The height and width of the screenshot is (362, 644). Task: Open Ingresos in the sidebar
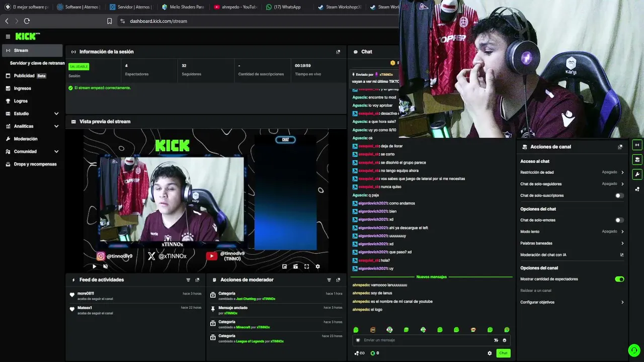(x=33, y=88)
